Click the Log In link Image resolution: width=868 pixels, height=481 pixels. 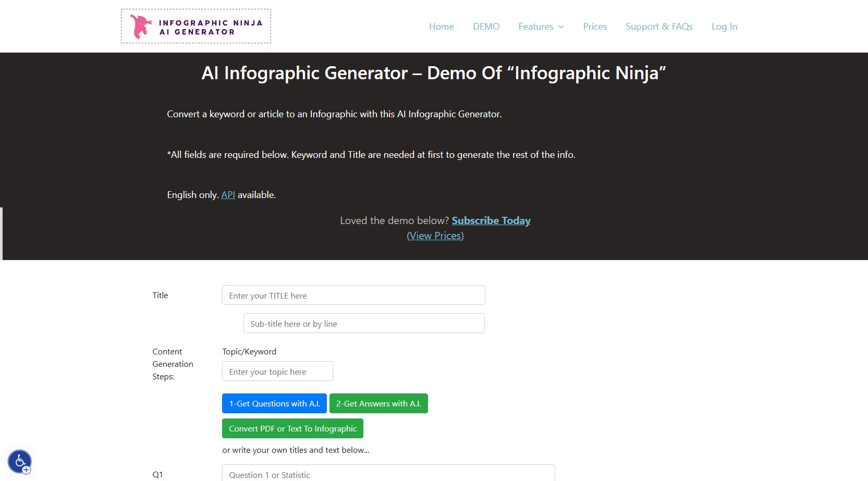[x=724, y=27]
